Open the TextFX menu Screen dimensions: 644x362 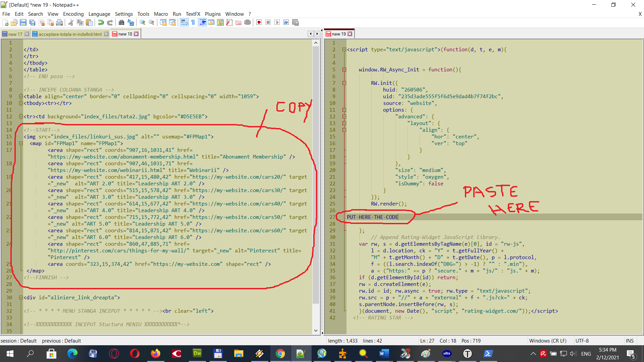coord(193,14)
